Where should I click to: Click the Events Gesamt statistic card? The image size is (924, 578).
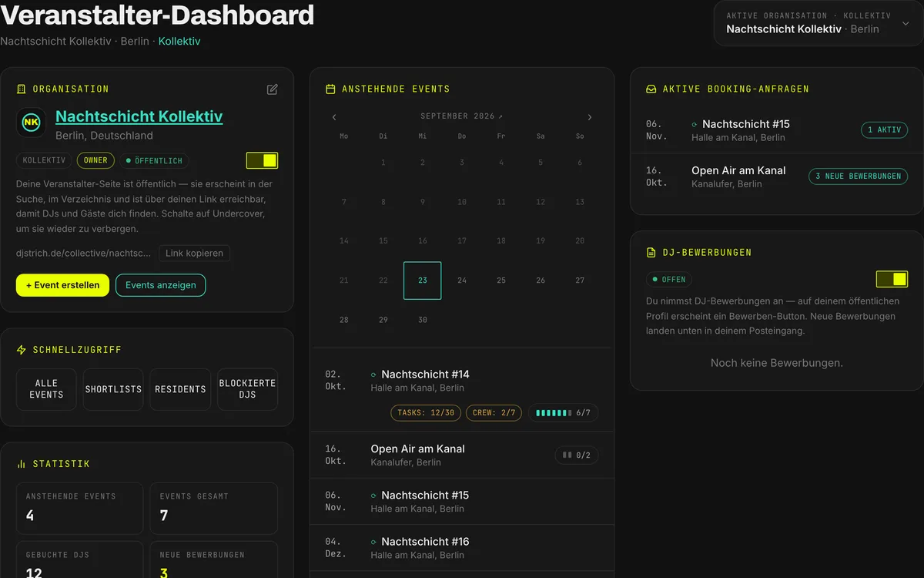213,509
